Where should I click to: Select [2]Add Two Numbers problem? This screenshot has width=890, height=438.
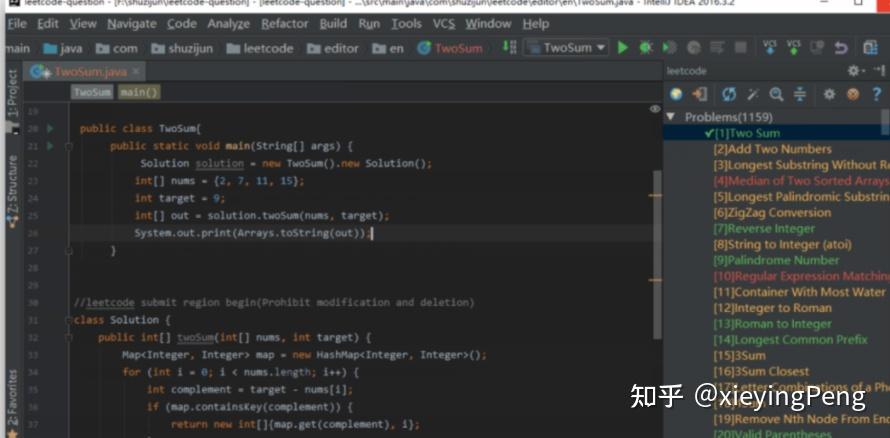[773, 149]
